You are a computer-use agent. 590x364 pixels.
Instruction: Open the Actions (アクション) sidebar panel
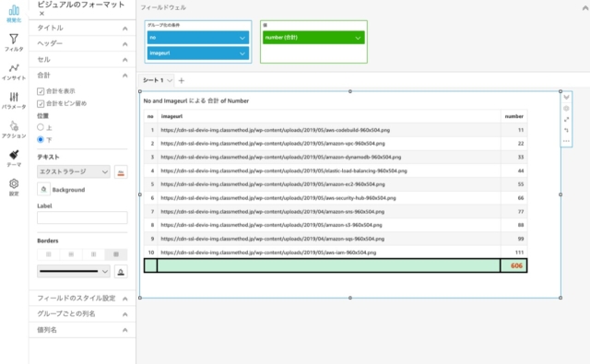tap(14, 129)
